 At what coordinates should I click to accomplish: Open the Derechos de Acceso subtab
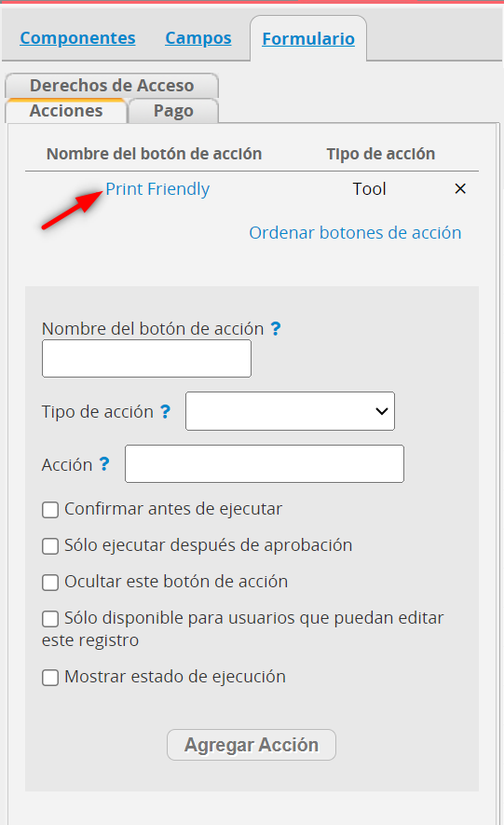point(112,85)
